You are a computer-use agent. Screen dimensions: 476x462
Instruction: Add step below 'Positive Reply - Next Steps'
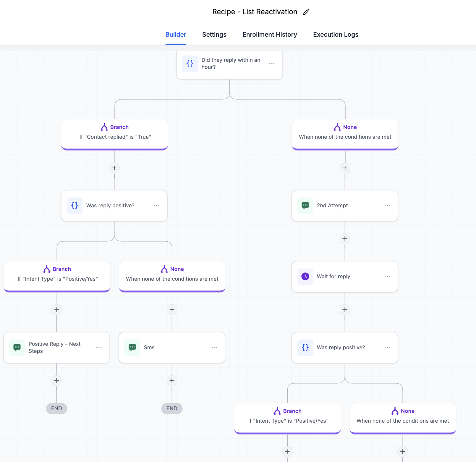[x=57, y=381]
